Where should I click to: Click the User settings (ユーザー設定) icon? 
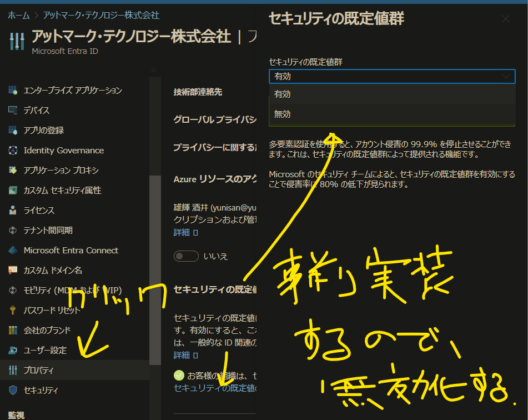pos(13,350)
